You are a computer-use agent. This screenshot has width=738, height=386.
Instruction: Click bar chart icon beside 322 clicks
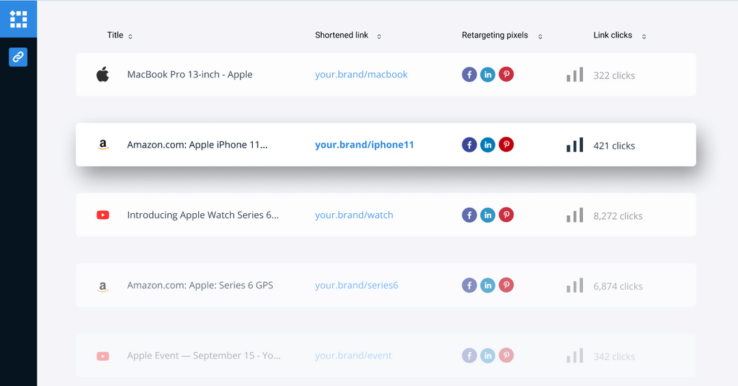[575, 74]
